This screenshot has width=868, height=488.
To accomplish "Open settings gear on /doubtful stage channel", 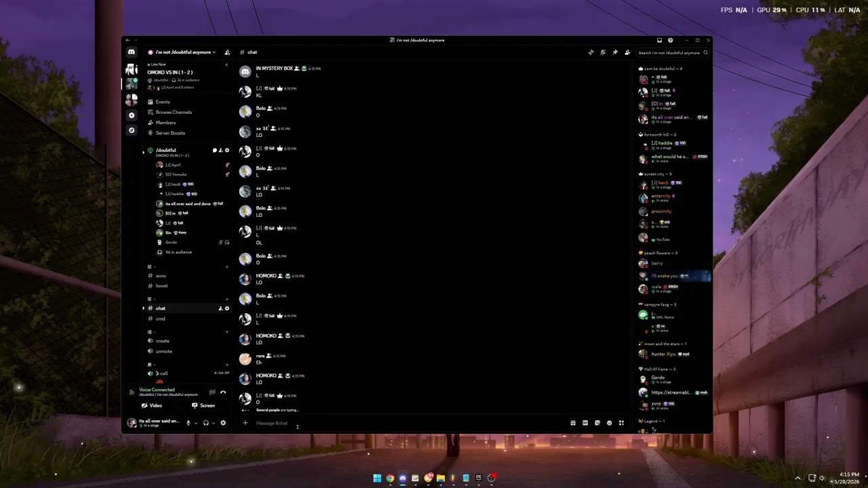I will coord(227,150).
